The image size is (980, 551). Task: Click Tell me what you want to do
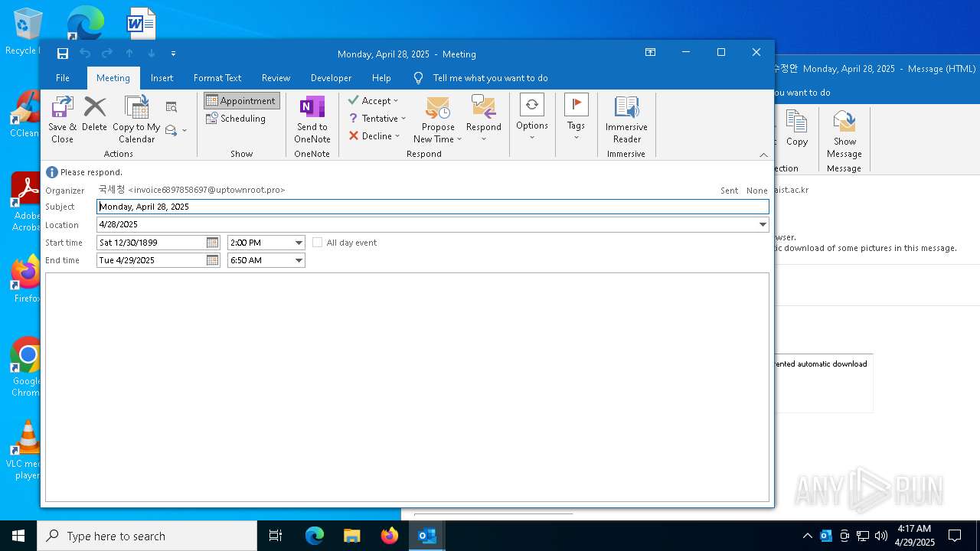pos(490,78)
